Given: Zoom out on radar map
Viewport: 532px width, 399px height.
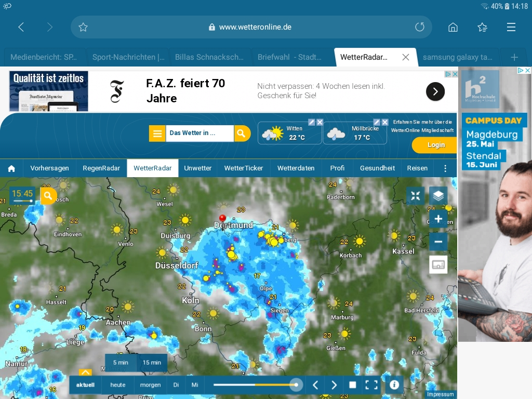Looking at the screenshot, I should pos(438,242).
